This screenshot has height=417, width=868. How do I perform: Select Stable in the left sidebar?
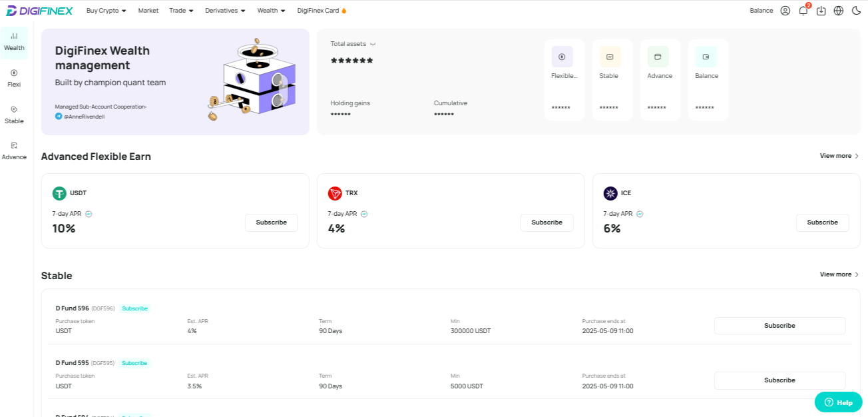14,115
